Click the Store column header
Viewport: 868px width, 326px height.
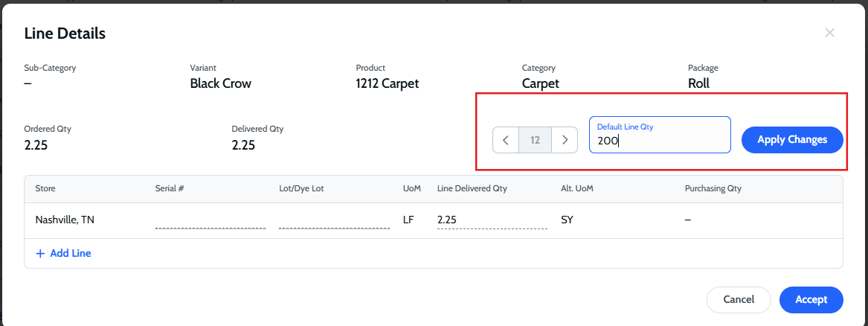click(x=45, y=189)
